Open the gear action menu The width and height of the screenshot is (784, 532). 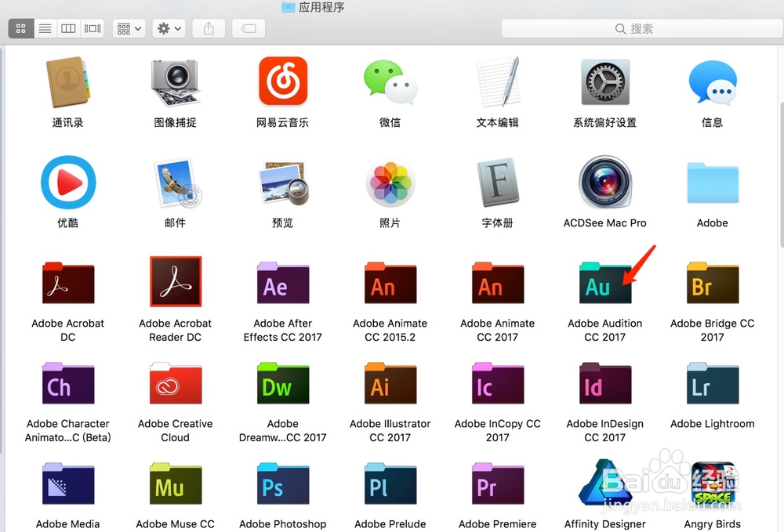click(x=169, y=28)
